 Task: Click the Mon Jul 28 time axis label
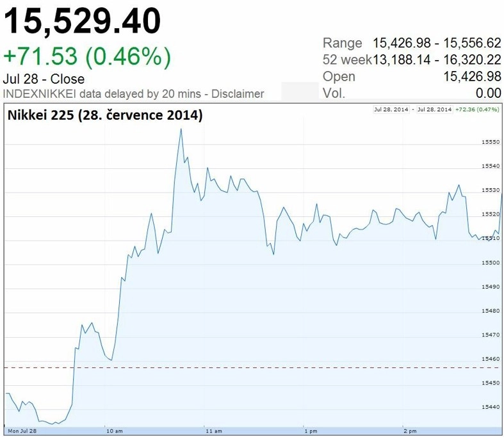click(22, 431)
